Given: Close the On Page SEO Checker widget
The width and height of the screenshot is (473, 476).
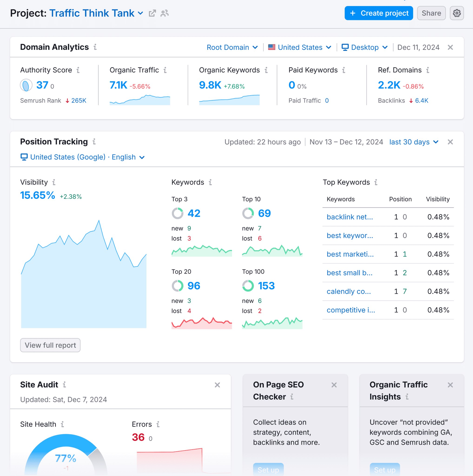Looking at the screenshot, I should point(334,385).
